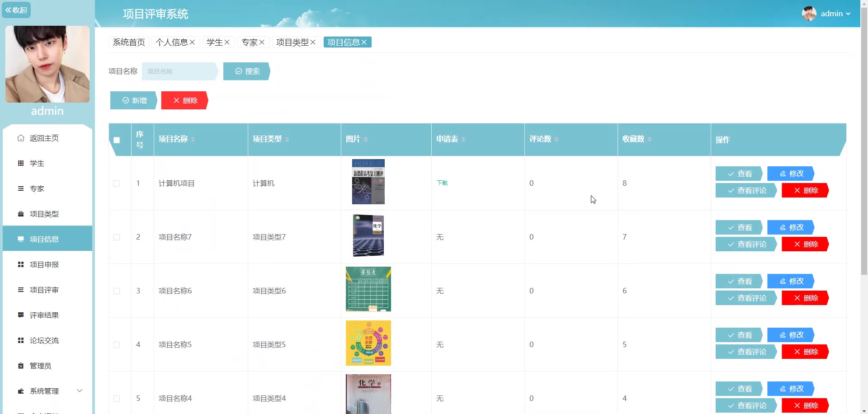Check the row 项目名称6 checkbox
Screen dimensions: 868x414
pyautogui.click(x=117, y=291)
